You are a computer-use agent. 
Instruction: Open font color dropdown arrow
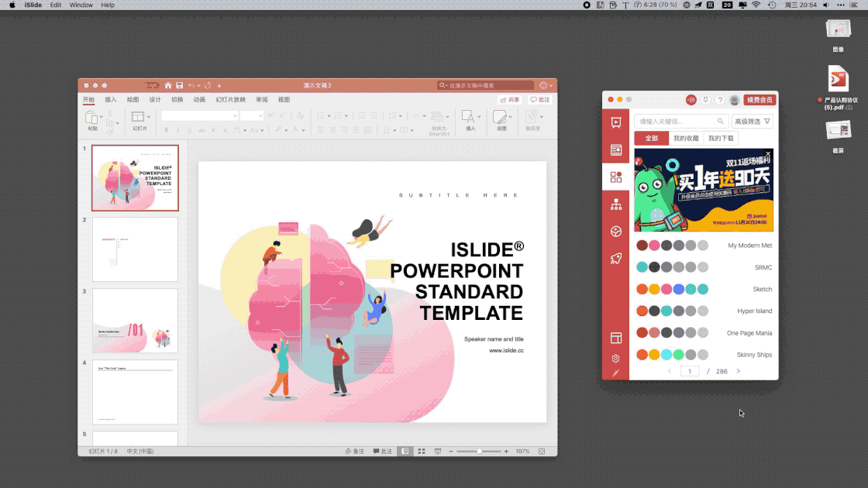click(303, 130)
